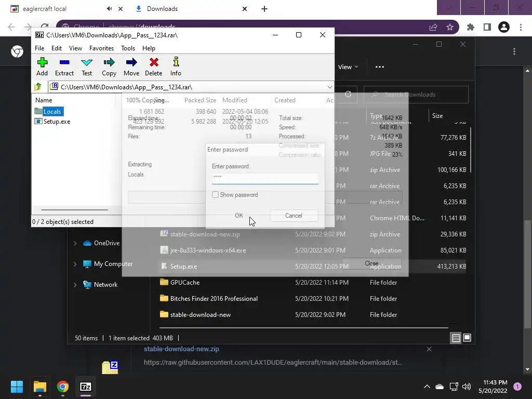Select Network in the Explorer sidebar

(105, 285)
